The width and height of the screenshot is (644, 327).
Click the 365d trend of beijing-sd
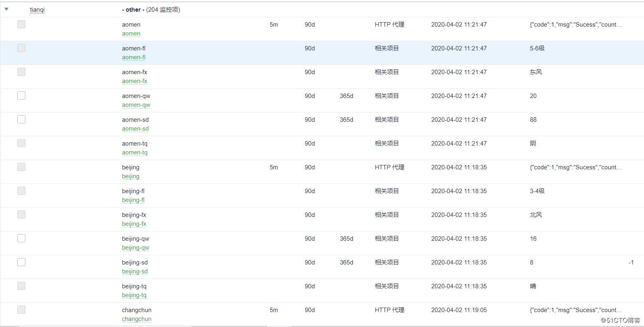[x=346, y=262]
